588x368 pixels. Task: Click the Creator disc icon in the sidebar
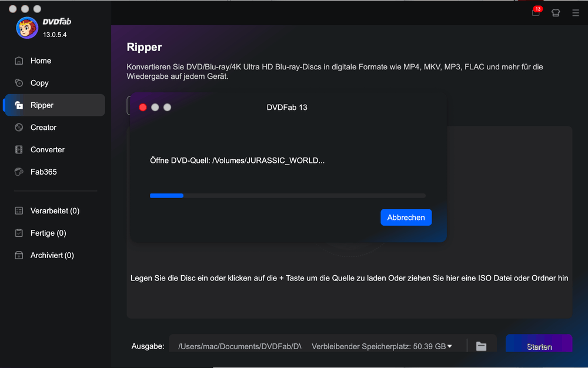[x=19, y=128]
